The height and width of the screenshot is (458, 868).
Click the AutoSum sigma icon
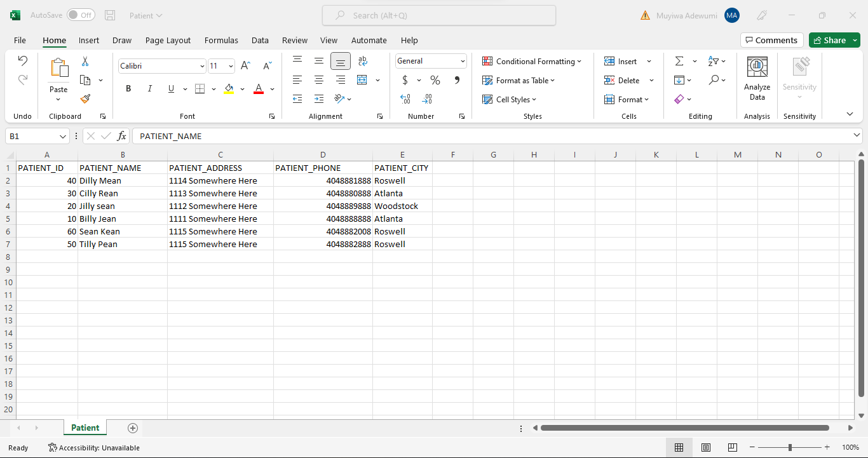tap(679, 61)
